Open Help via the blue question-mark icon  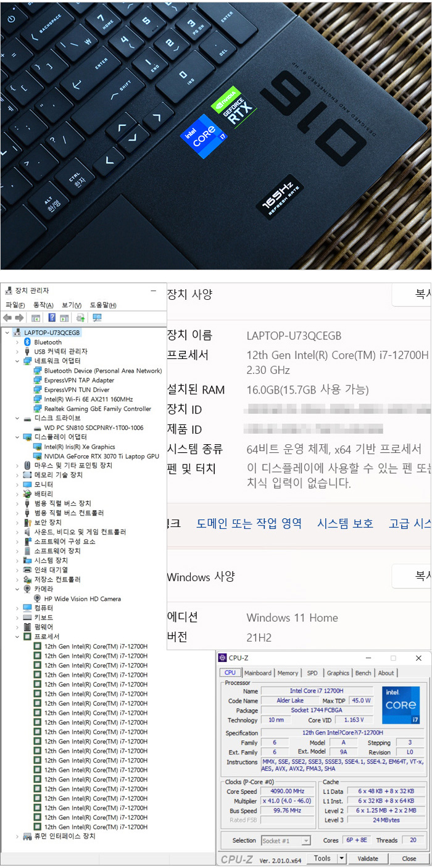(x=52, y=318)
